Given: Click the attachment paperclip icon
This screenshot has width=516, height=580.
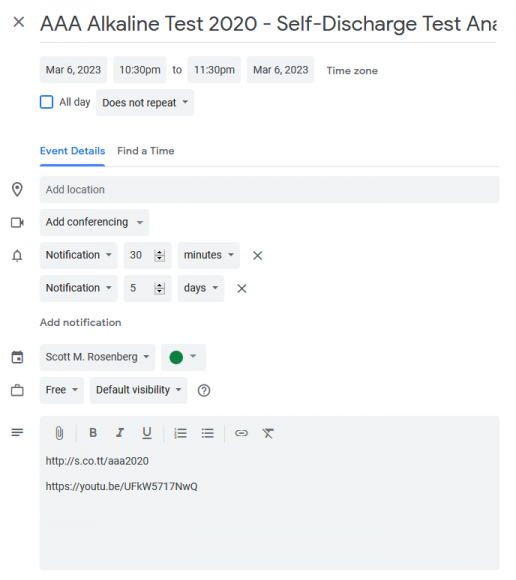Looking at the screenshot, I should 59,433.
